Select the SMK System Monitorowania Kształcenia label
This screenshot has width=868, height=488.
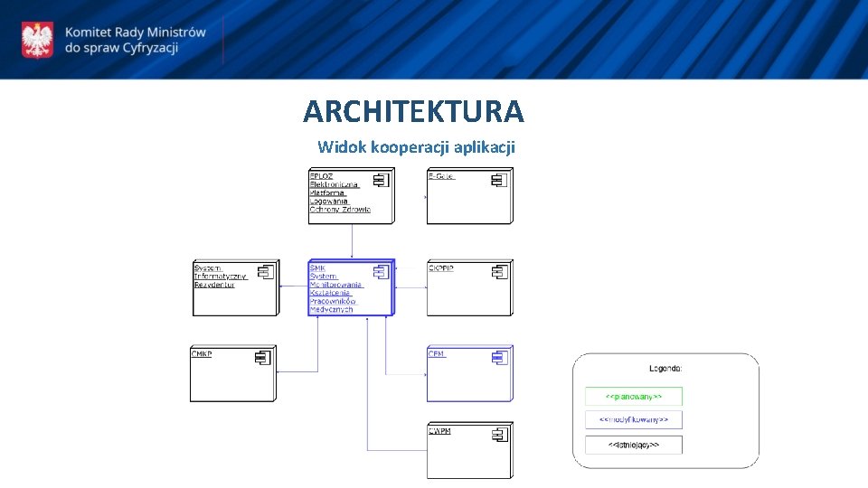pyautogui.click(x=336, y=289)
